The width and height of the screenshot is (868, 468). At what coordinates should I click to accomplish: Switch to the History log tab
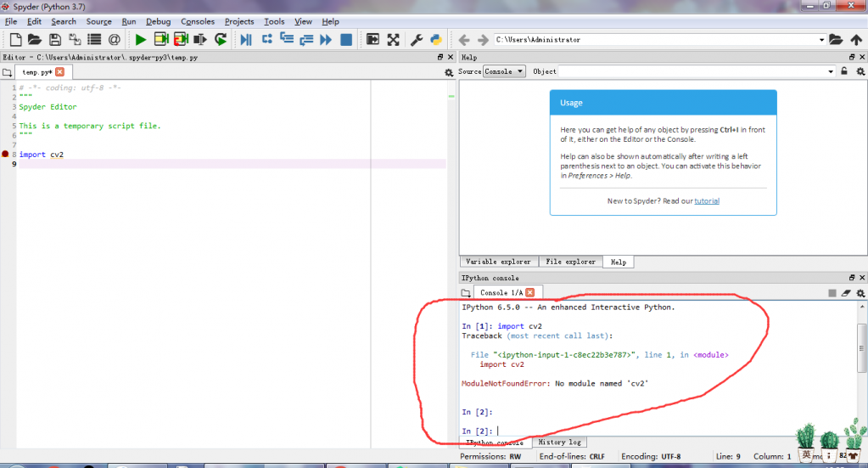click(559, 443)
